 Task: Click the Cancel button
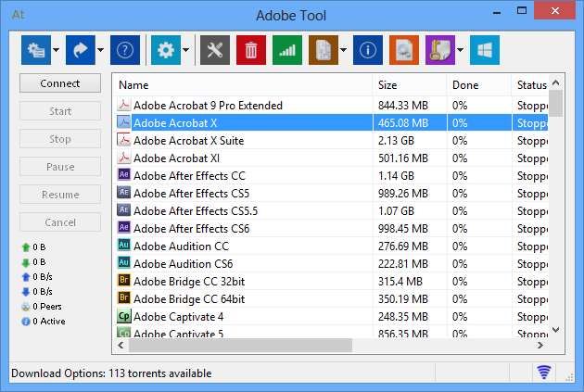pos(60,222)
